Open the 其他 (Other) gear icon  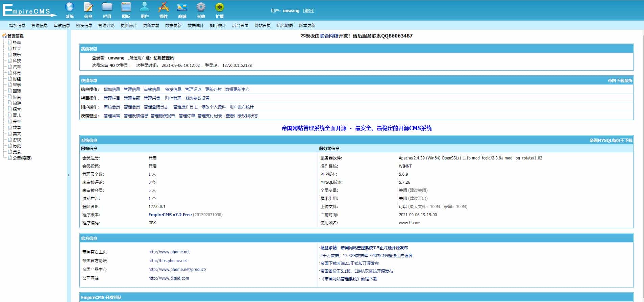coord(201,7)
